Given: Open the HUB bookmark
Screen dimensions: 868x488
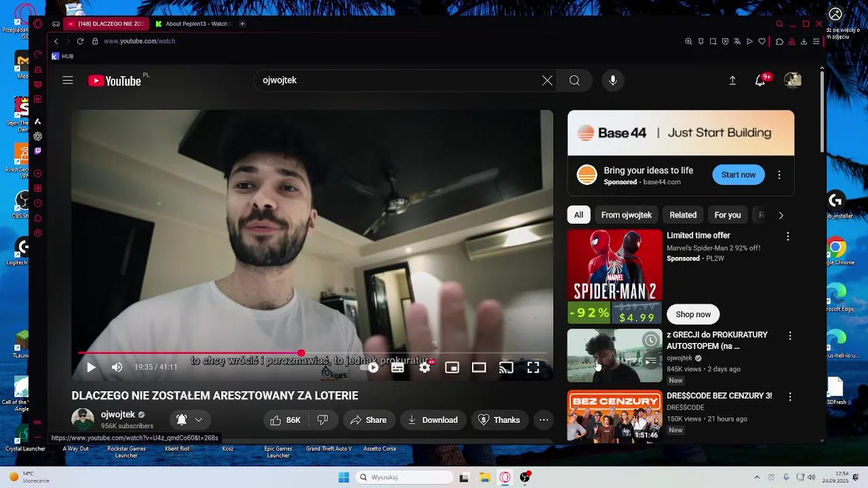Looking at the screenshot, I should pos(62,56).
